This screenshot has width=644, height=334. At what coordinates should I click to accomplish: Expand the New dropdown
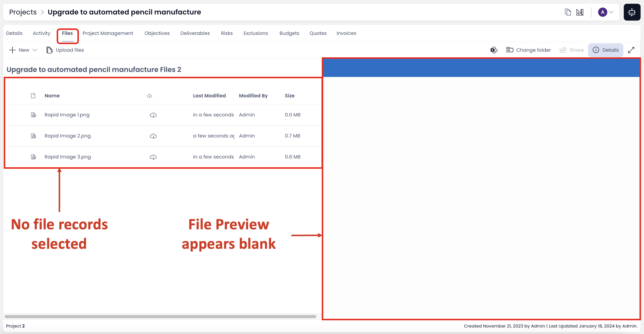(35, 50)
